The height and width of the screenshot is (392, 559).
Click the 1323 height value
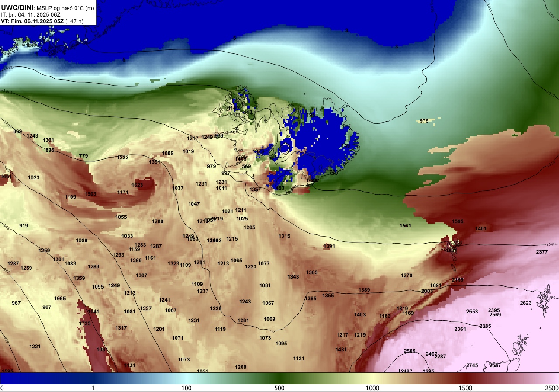tap(173, 264)
